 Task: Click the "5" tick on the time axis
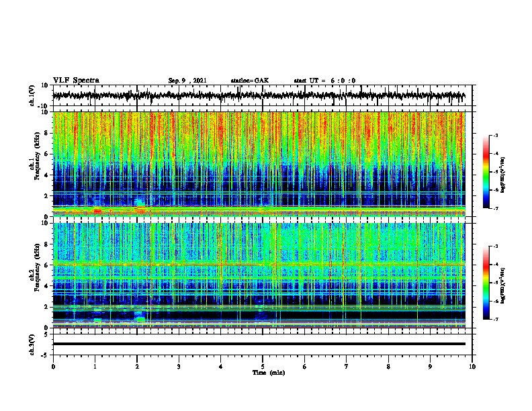[x=263, y=367]
